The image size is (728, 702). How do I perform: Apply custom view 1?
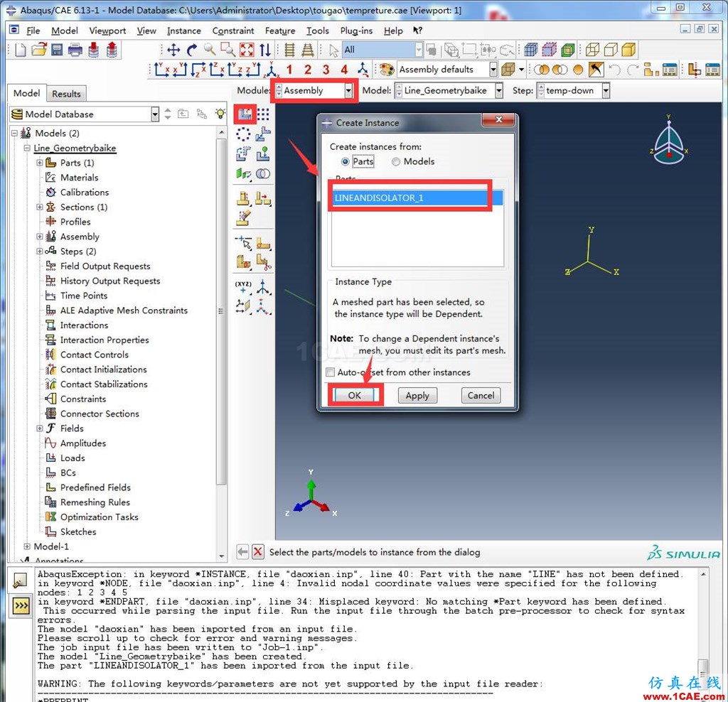click(x=289, y=70)
